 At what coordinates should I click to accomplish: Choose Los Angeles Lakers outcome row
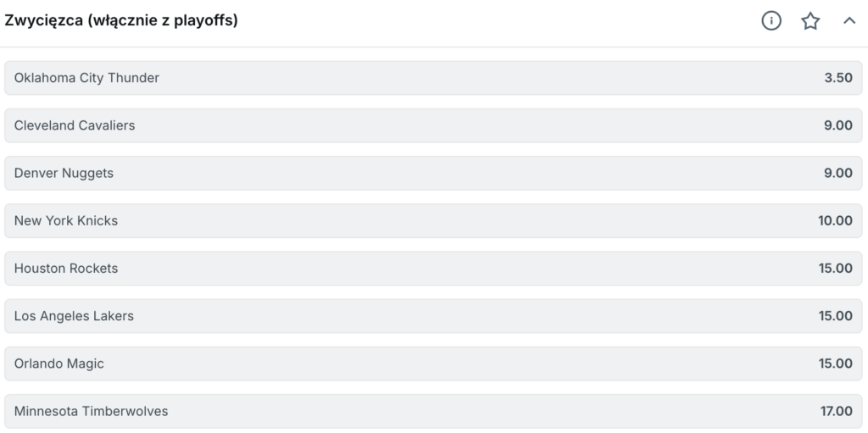click(x=432, y=316)
